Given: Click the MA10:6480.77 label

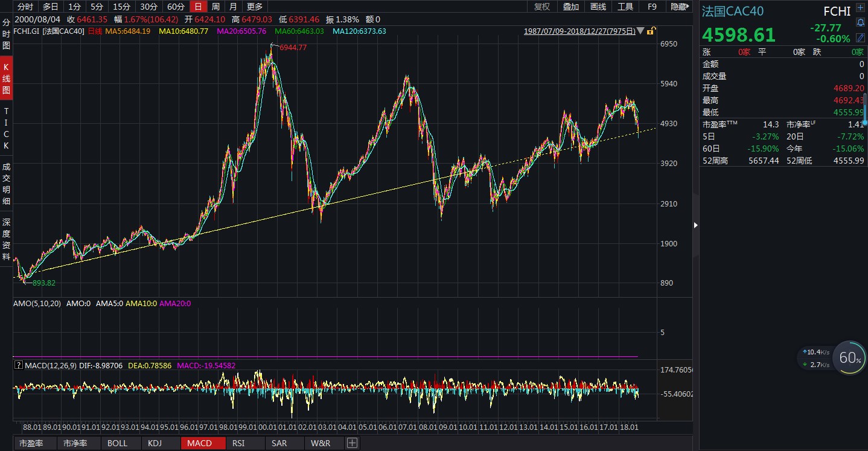Looking at the screenshot, I should 183,31.
